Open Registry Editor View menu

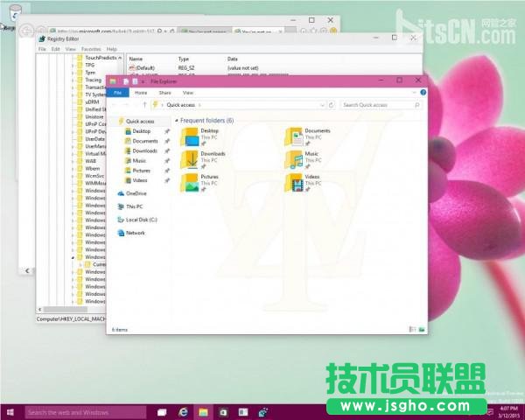click(70, 49)
